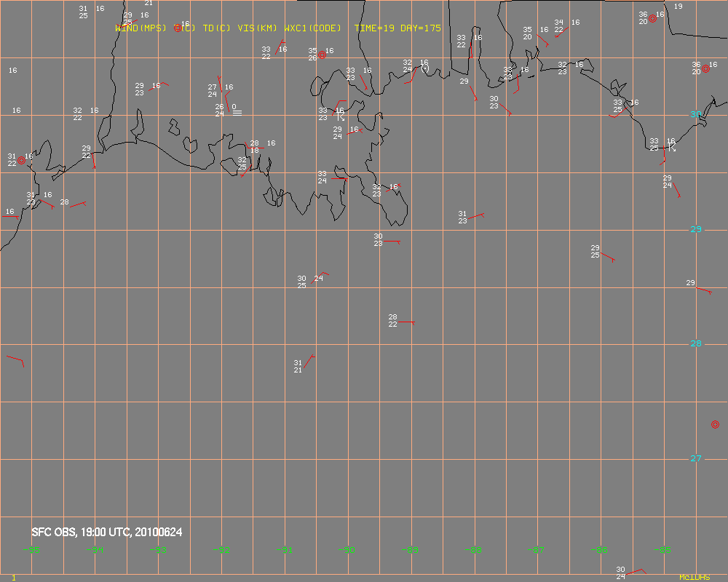The height and width of the screenshot is (582, 728).
Task: Click the -92 longitude label
Action: click(221, 550)
